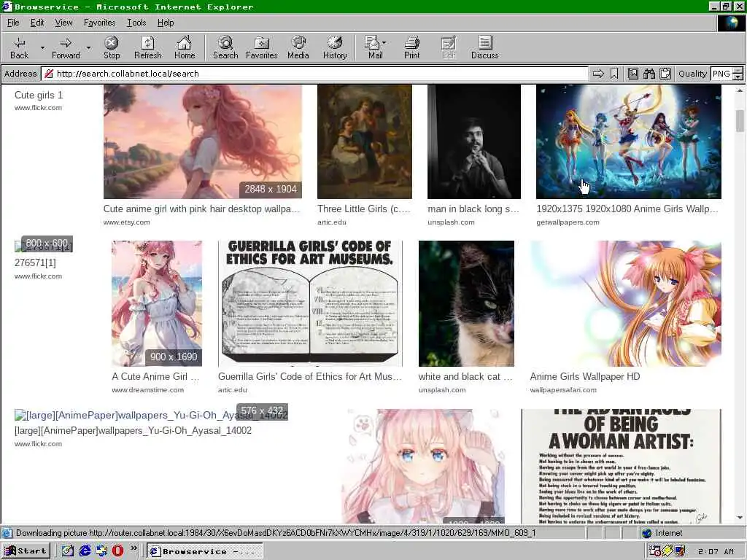Screen dimensions: 747x560
Task: Click the Browservice taskbar button
Action: [204, 551]
